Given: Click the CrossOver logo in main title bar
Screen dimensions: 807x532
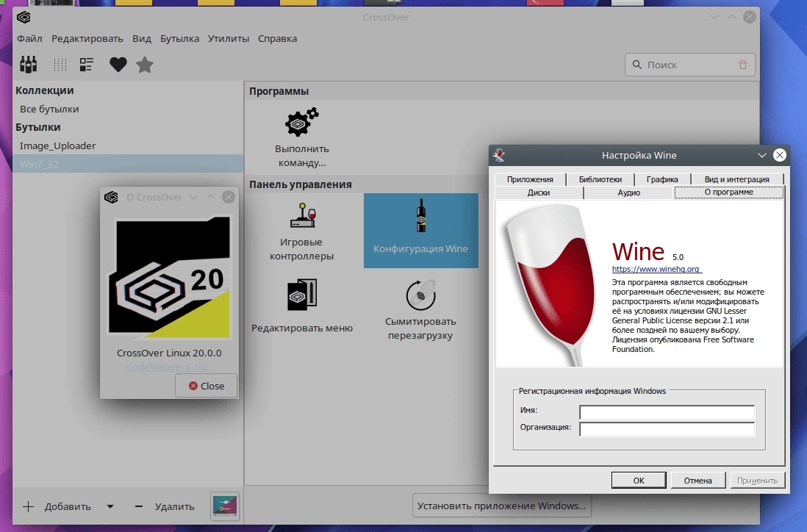Looking at the screenshot, I should coord(24,17).
